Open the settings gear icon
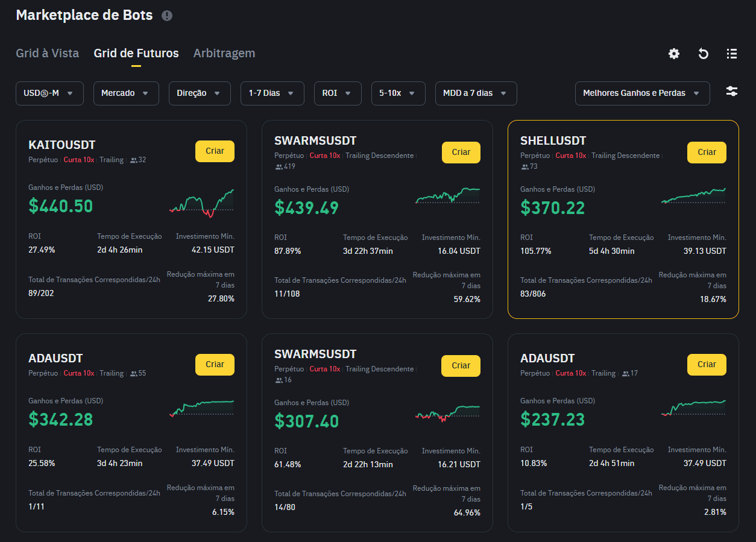The width and height of the screenshot is (756, 542). click(x=674, y=54)
